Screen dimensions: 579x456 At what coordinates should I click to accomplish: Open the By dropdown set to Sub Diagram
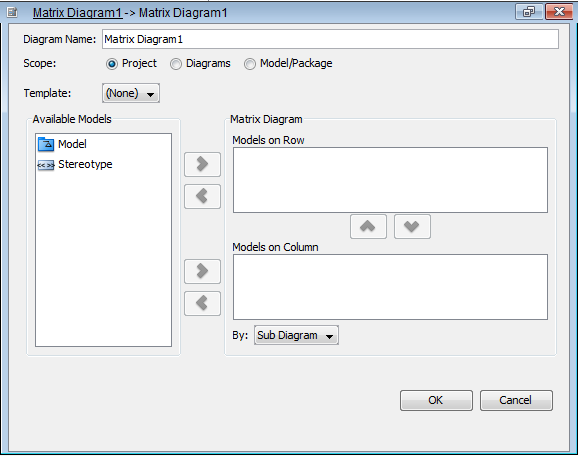pyautogui.click(x=296, y=335)
